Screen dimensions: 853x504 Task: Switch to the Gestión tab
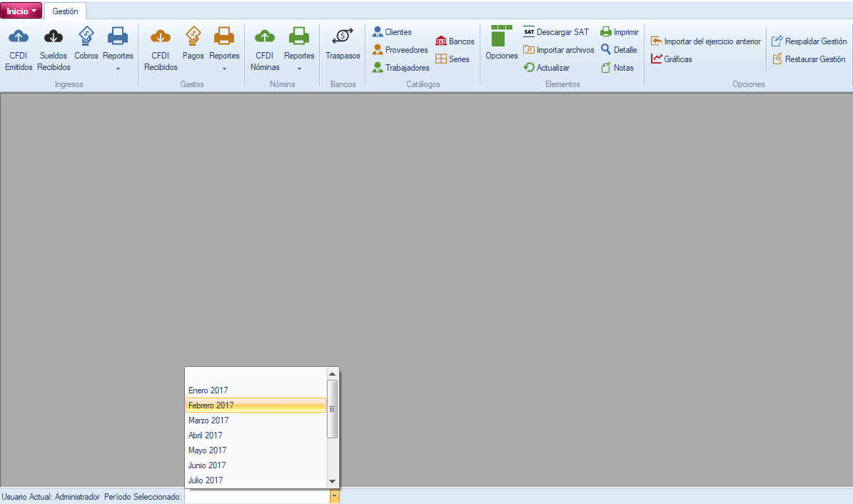pos(65,11)
